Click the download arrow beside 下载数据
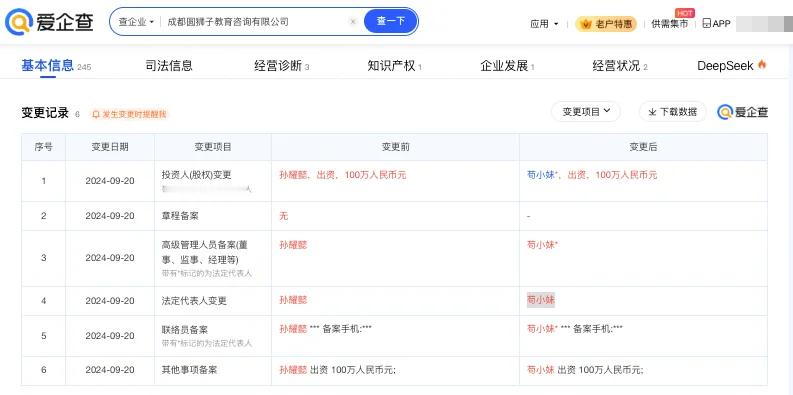Image resolution: width=793 pixels, height=395 pixels. 652,112
